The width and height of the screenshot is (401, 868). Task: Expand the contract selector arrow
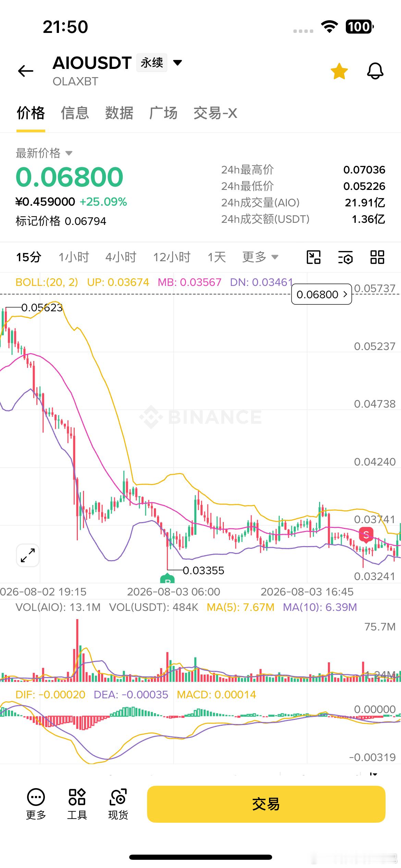click(x=178, y=63)
